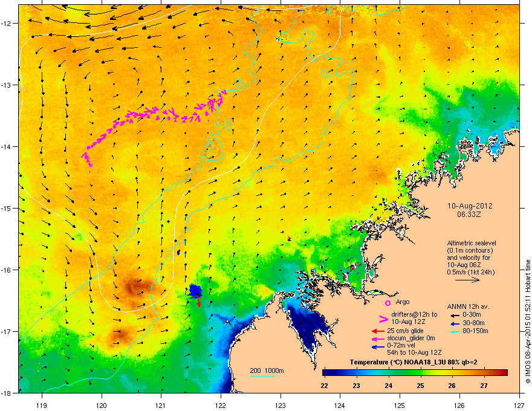Click the '0-72m vel' legend label
This screenshot has width=532, height=411.
pyautogui.click(x=401, y=345)
